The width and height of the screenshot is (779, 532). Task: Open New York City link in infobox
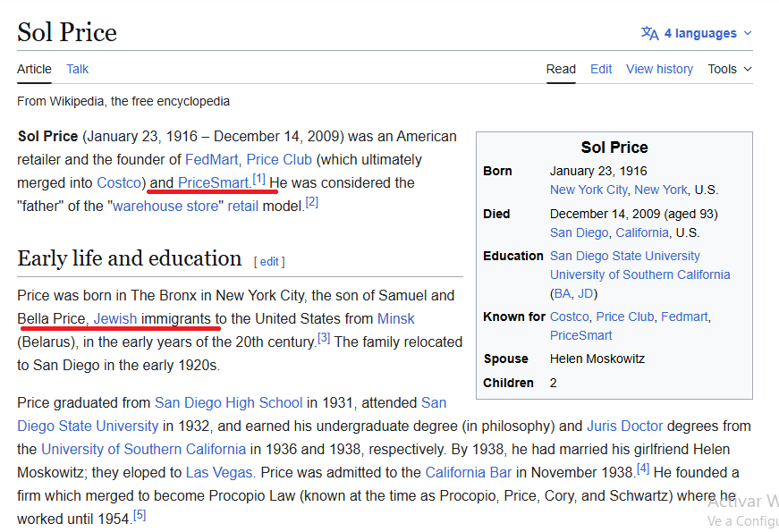click(588, 190)
